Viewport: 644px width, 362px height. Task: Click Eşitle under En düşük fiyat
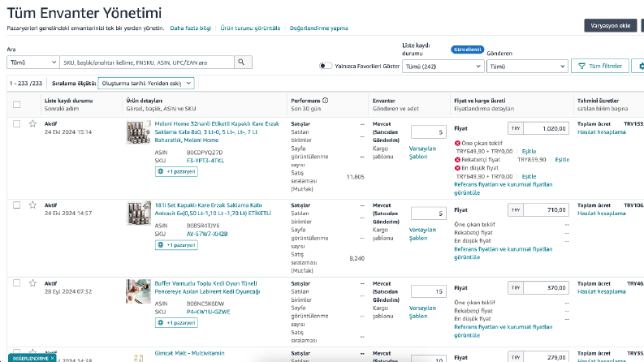tap(529, 176)
